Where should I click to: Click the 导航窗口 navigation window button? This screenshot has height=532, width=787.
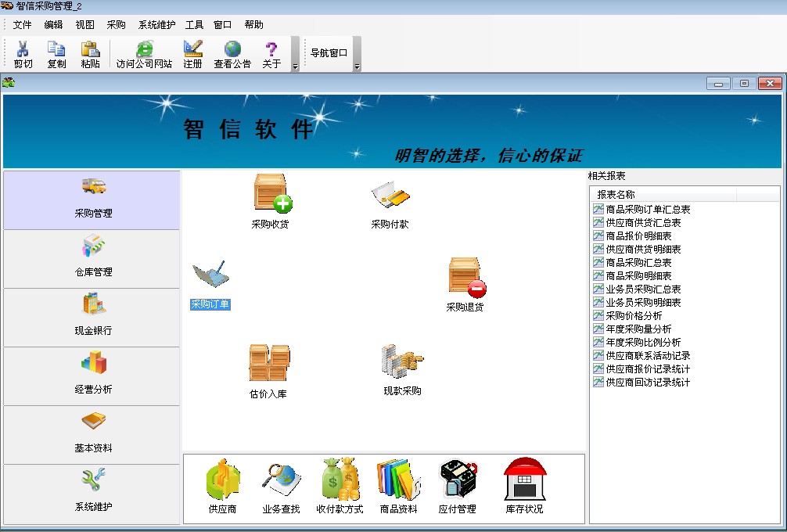click(329, 53)
